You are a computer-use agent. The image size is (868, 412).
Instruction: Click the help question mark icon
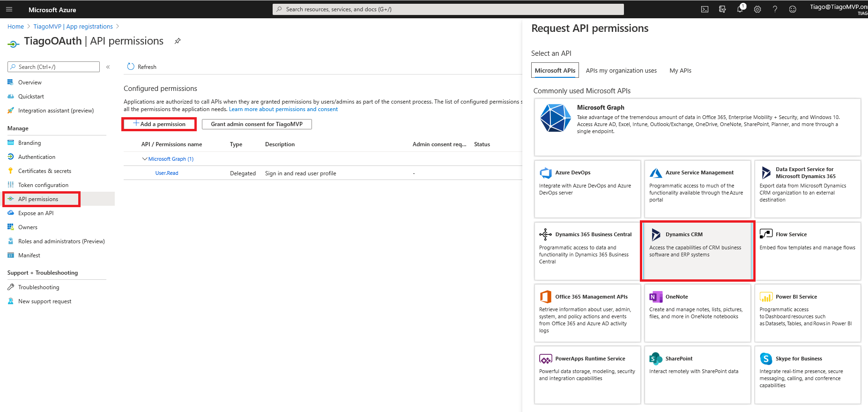(x=775, y=9)
